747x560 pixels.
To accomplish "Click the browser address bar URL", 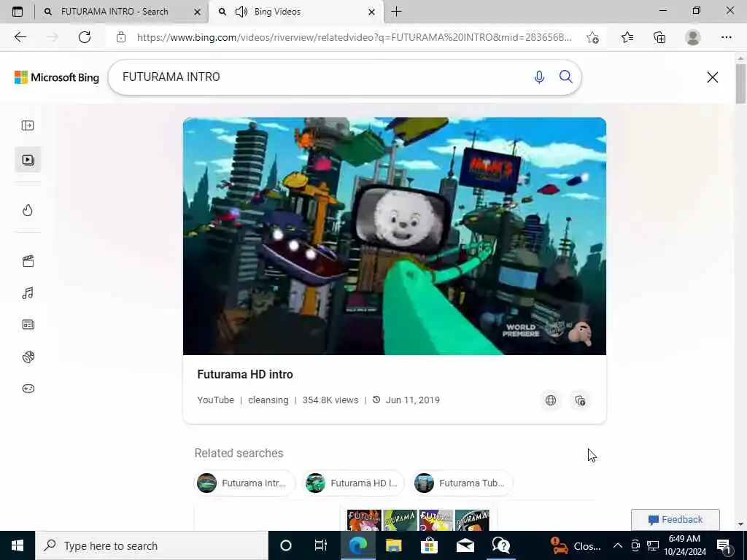I will tap(354, 37).
